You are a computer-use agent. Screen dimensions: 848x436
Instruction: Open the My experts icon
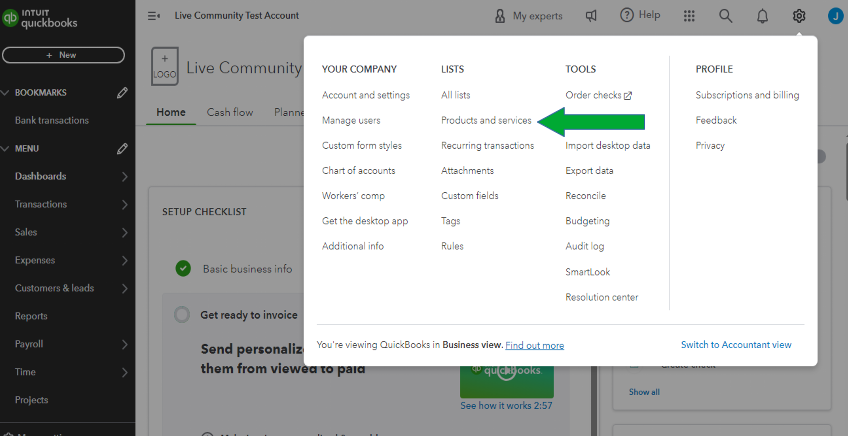(x=500, y=16)
